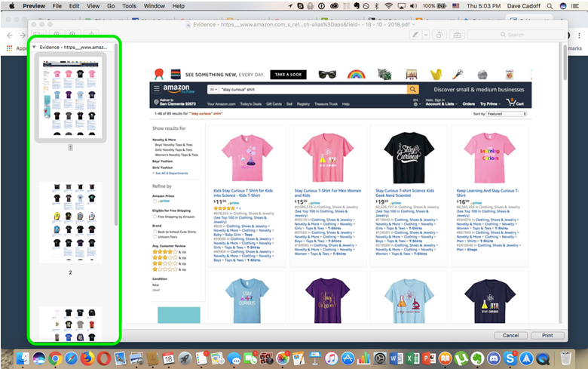This screenshot has height=369, width=588.
Task: Tick Free Shipping by Amazon checkbox
Action: pos(155,217)
